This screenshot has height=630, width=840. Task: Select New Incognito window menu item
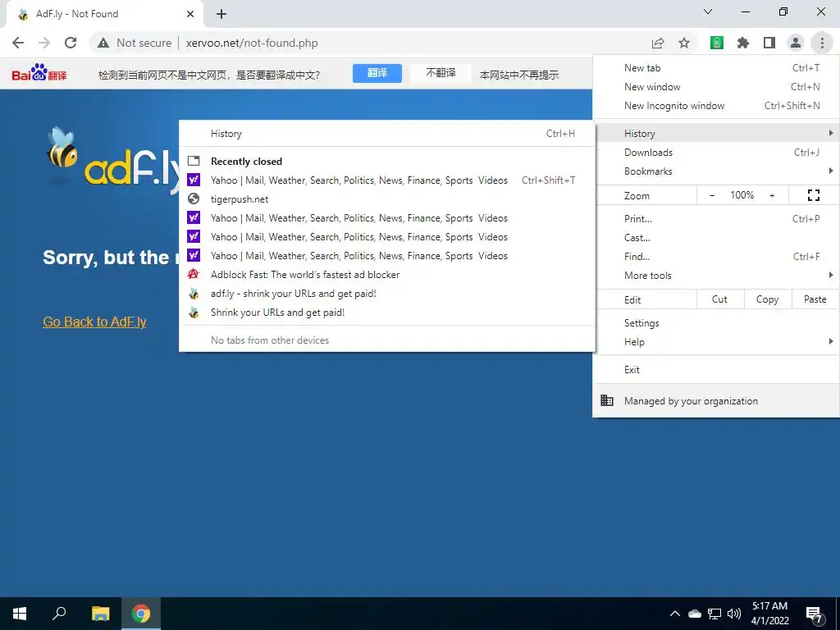click(x=716, y=106)
